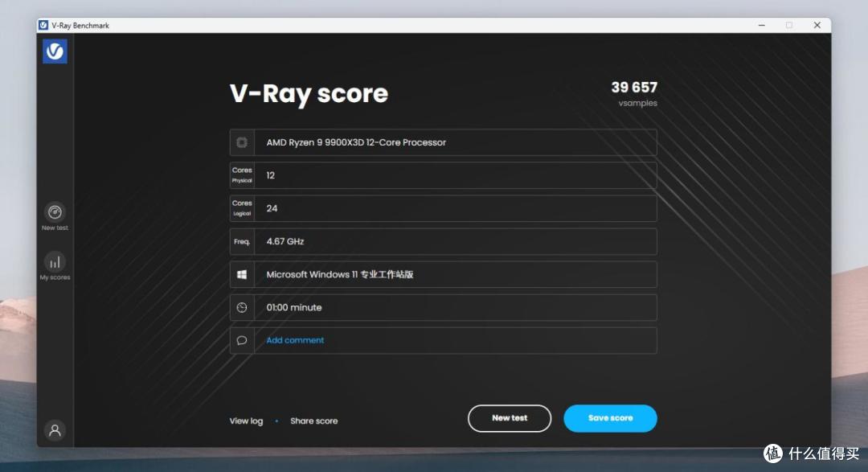Click Add comment field
Image resolution: width=868 pixels, height=472 pixels.
pos(444,340)
